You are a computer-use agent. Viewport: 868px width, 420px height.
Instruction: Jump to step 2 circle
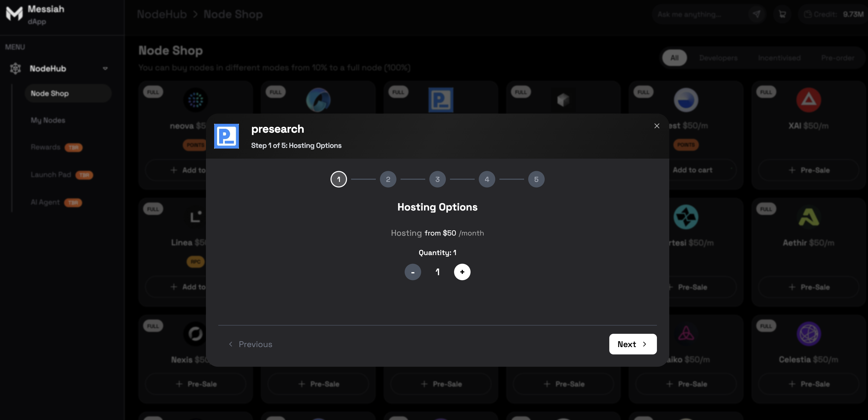point(388,179)
